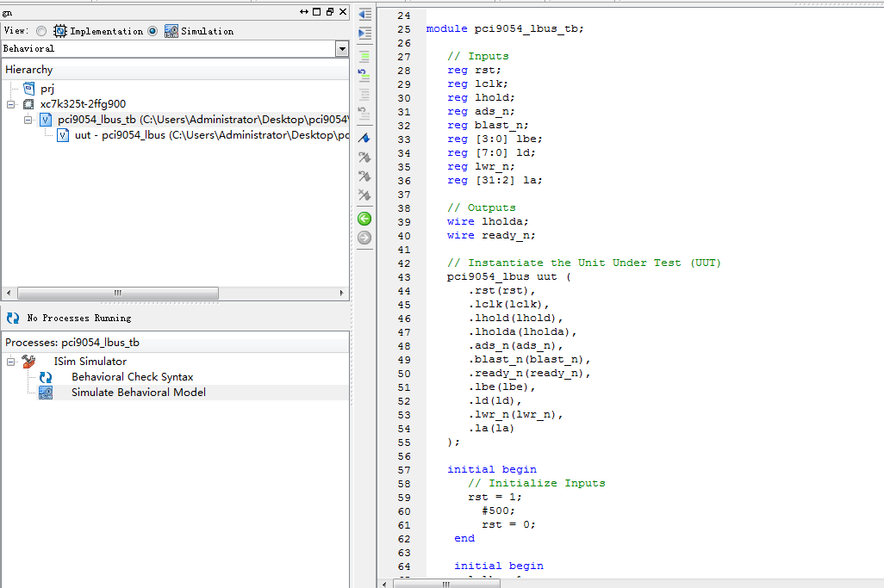Viewport: 884px width, 588px height.
Task: Click the ISim Simulator toolbox icon
Action: [28, 362]
